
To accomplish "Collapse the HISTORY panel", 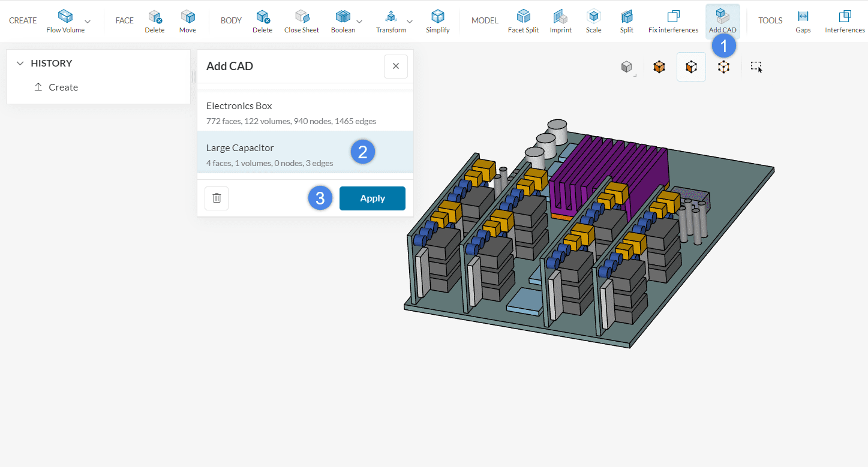I will click(20, 62).
